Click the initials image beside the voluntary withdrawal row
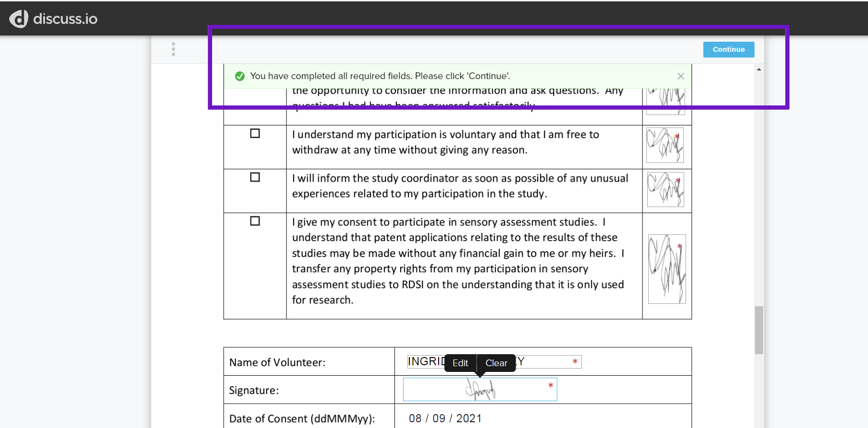 point(665,145)
